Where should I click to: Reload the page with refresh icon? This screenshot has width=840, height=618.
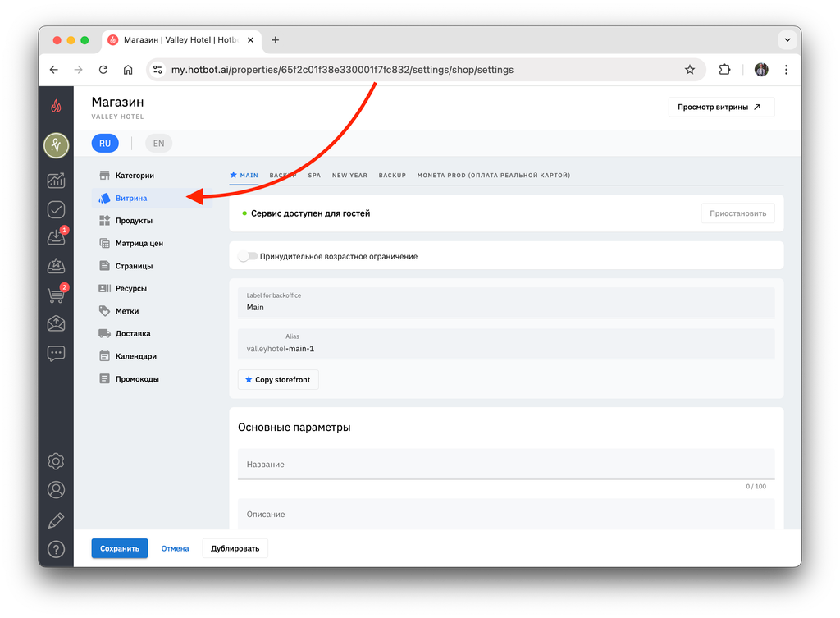click(x=103, y=70)
